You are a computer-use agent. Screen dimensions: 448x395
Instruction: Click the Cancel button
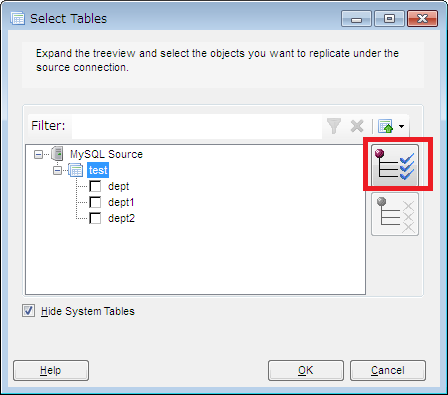click(388, 370)
